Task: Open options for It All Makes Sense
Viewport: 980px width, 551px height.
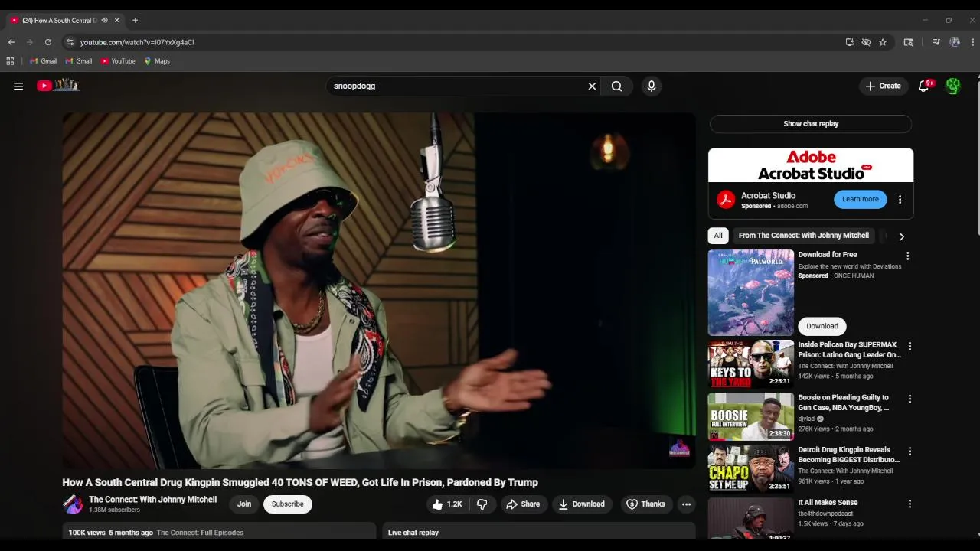Action: (910, 504)
